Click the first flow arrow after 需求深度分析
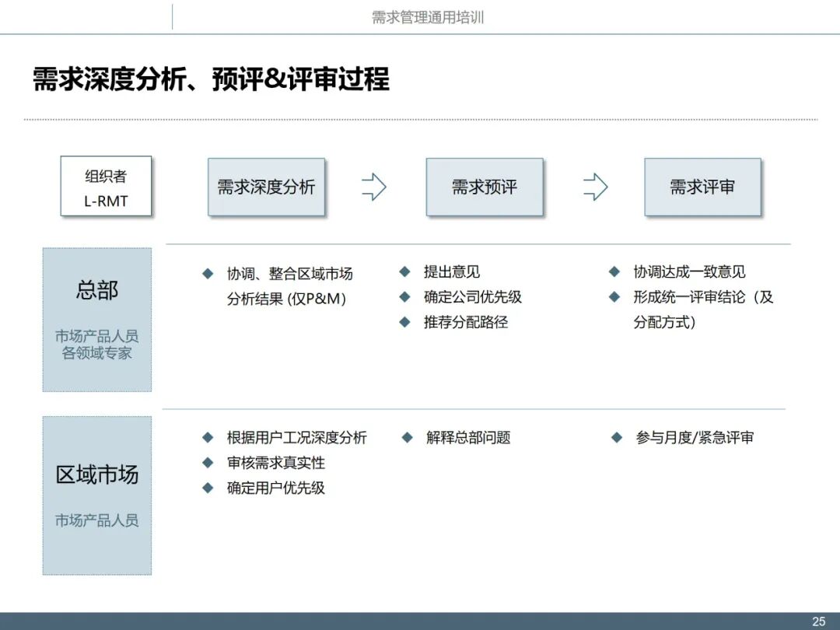The image size is (840, 630). pyautogui.click(x=373, y=187)
